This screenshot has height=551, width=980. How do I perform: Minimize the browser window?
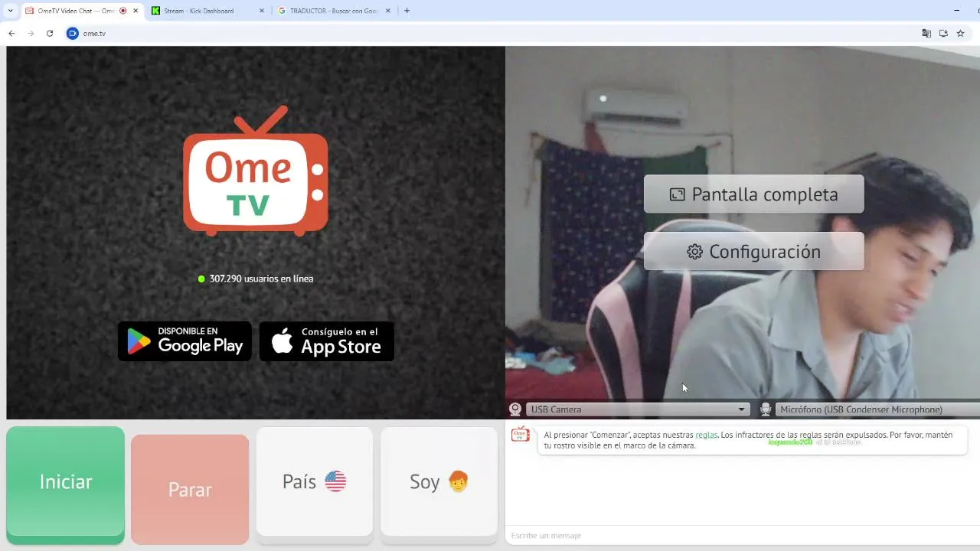[957, 11]
